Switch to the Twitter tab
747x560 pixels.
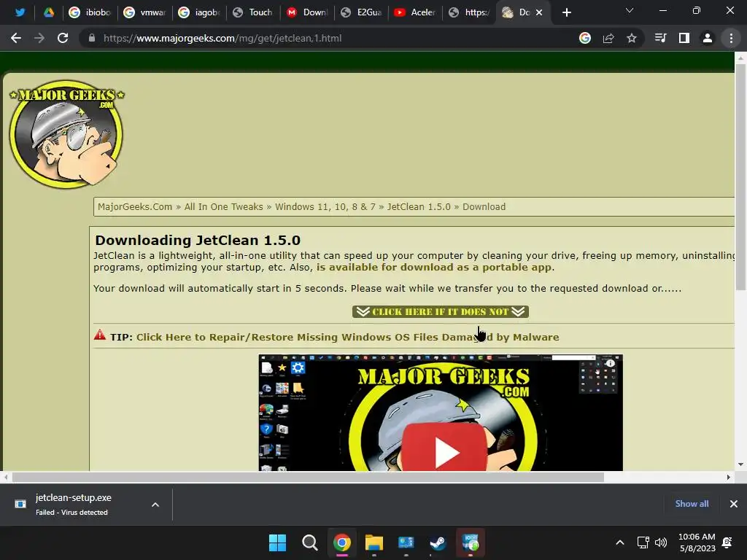click(20, 12)
